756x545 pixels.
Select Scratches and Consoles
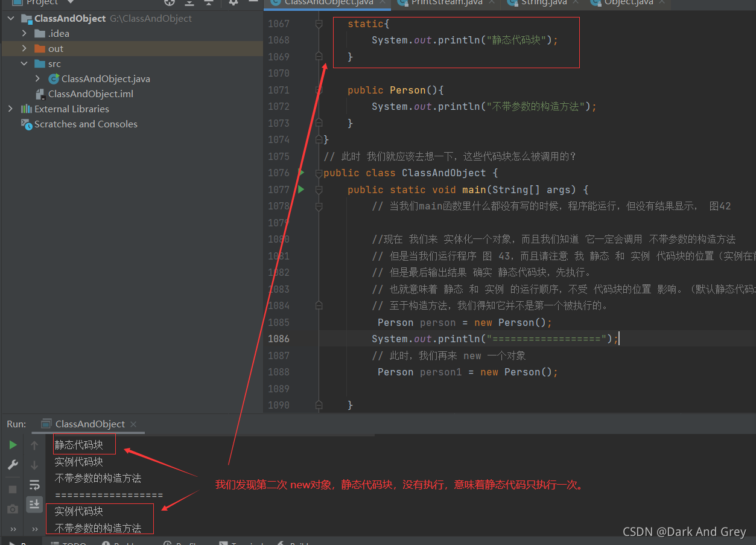pos(86,124)
